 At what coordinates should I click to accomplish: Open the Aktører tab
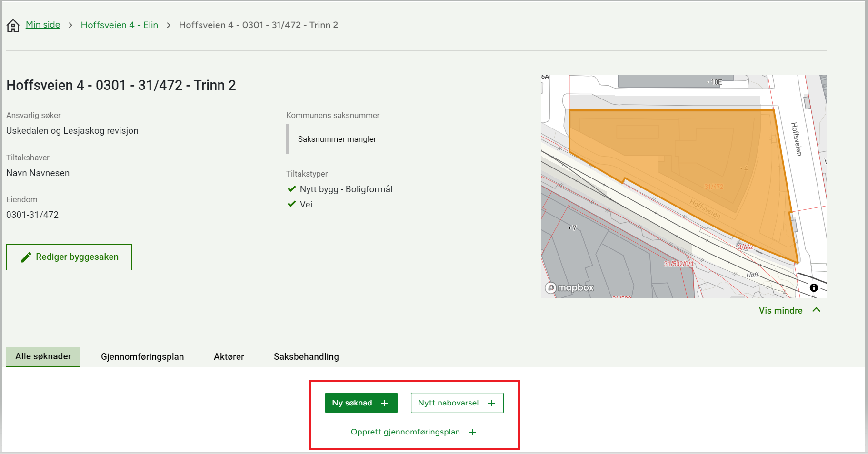(229, 357)
